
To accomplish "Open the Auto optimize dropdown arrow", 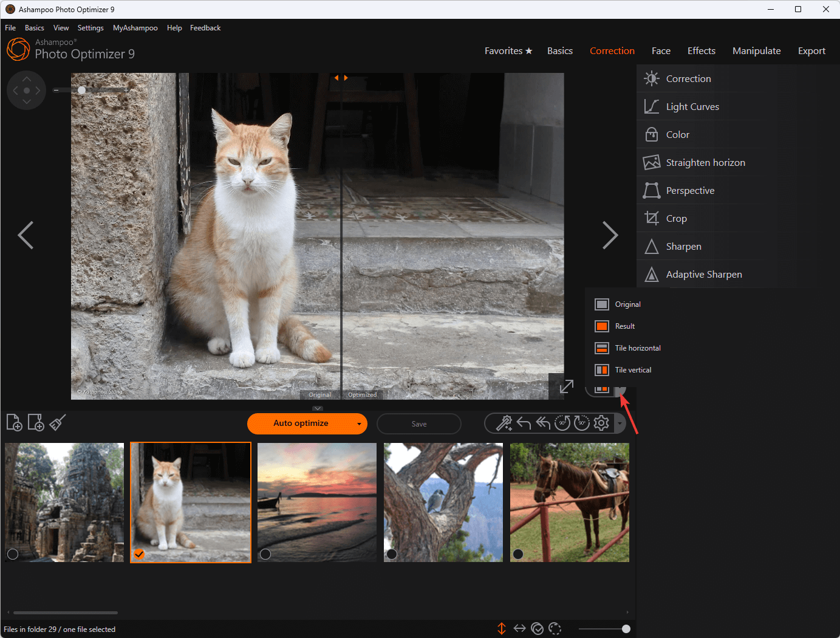I will [x=359, y=424].
